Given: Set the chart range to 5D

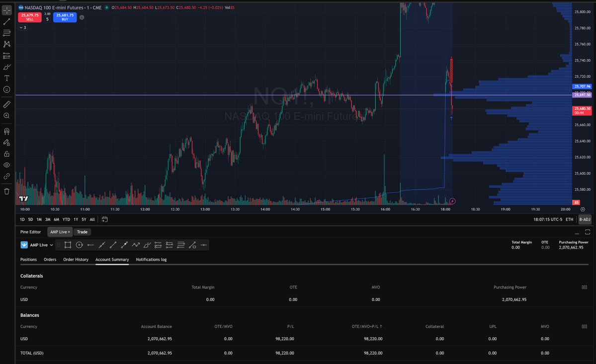Looking at the screenshot, I should click(x=30, y=219).
